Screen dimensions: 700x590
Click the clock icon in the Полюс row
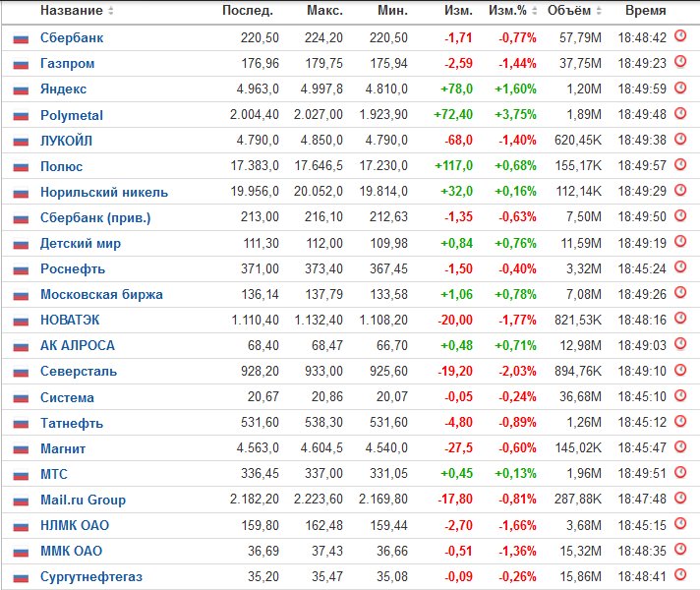(680, 164)
